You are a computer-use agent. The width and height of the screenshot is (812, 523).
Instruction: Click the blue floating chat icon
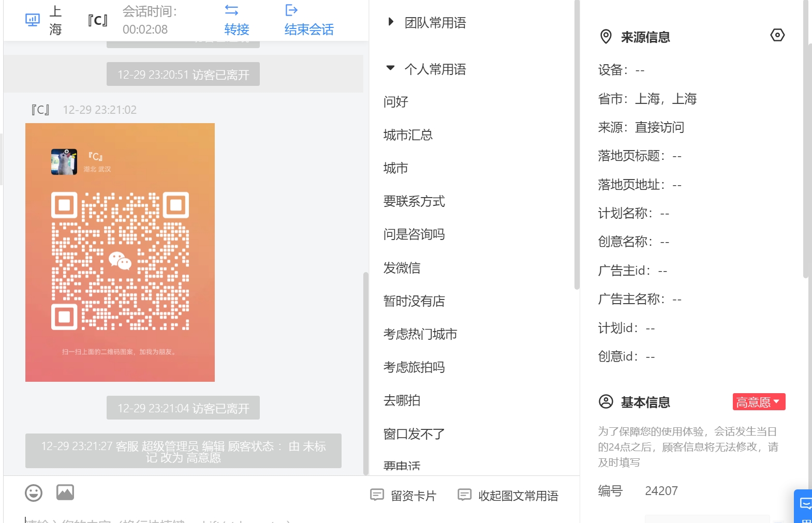(x=805, y=504)
